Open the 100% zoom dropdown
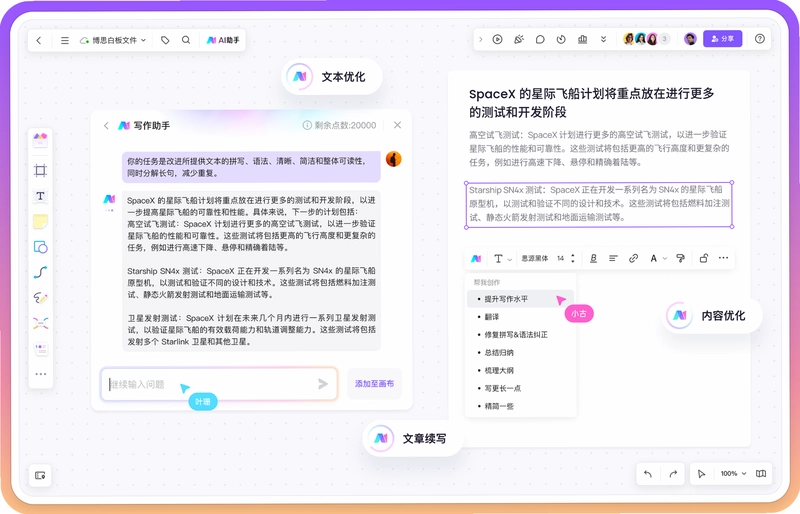The width and height of the screenshot is (800, 514). tap(733, 474)
